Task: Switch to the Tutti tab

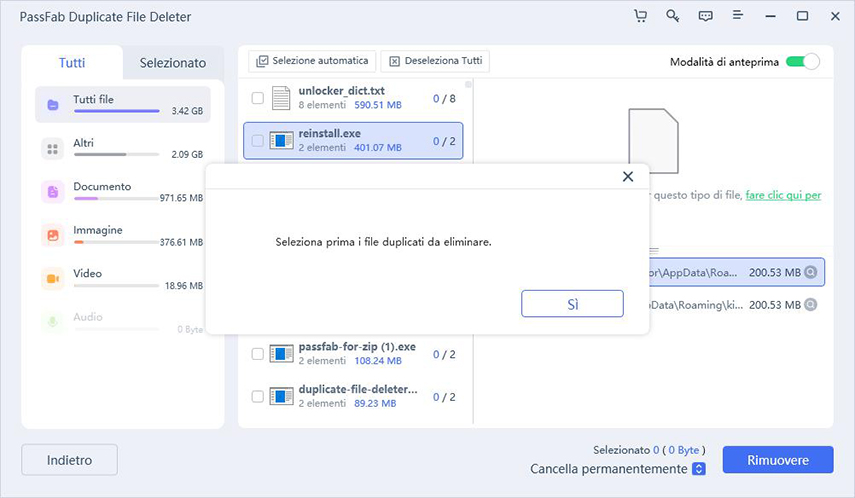Action: tap(72, 62)
